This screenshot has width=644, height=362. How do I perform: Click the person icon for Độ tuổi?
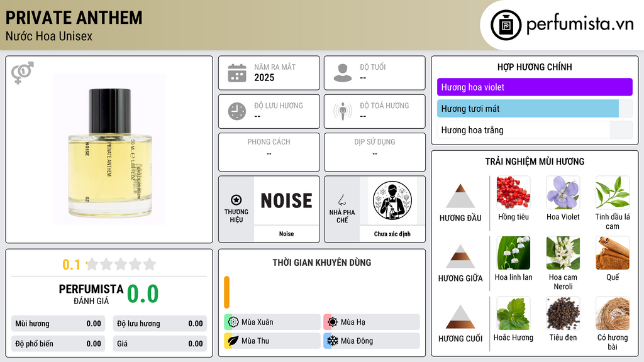pyautogui.click(x=343, y=73)
